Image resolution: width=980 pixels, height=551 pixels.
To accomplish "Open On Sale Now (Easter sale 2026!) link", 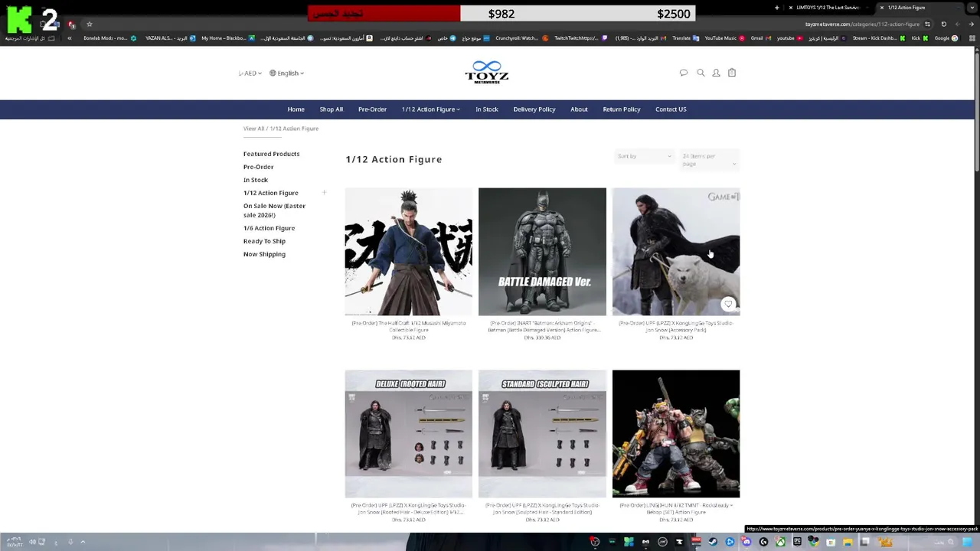I will point(274,210).
